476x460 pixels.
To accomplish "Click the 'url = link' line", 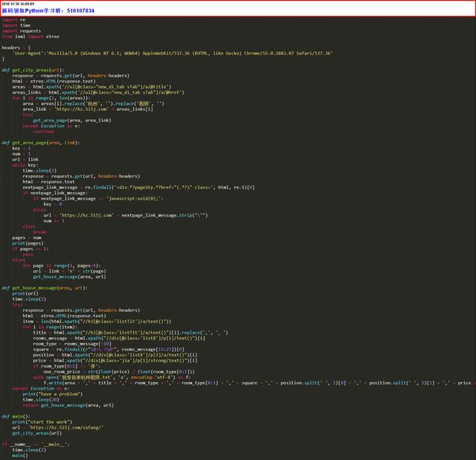I will pos(25,159).
